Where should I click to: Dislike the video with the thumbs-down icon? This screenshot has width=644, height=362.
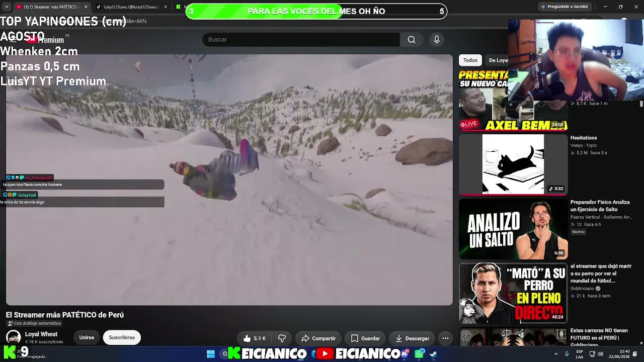click(282, 338)
